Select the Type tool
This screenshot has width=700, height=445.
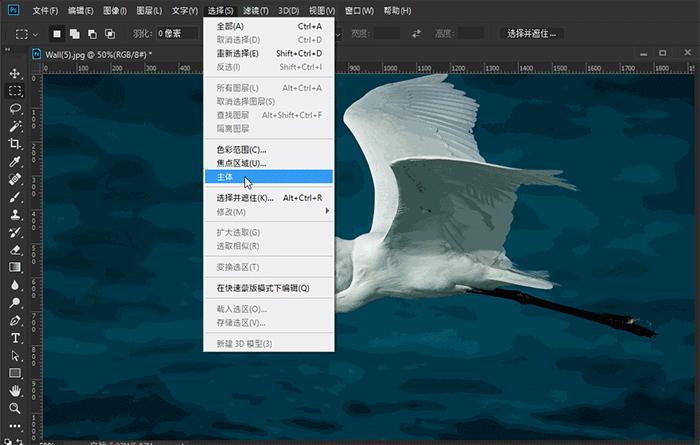tap(15, 338)
